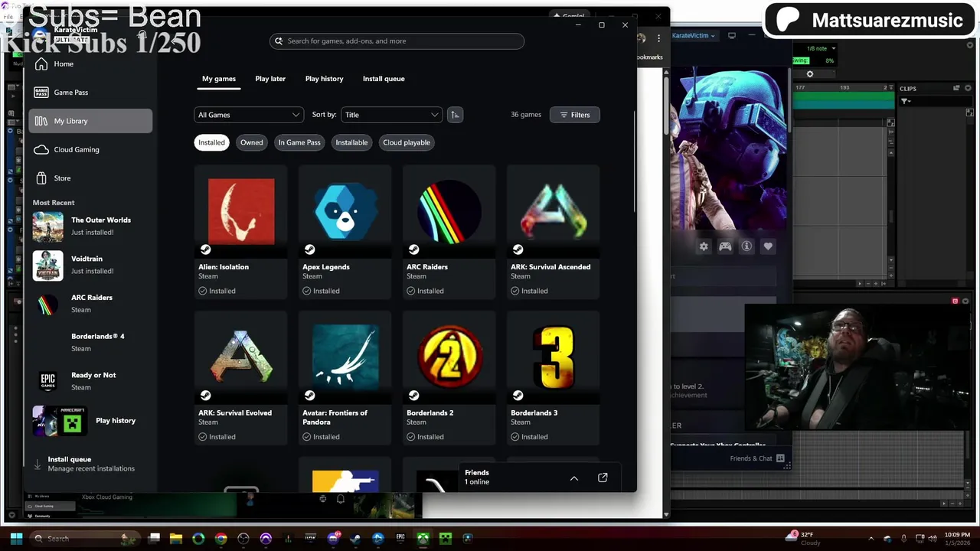Viewport: 980px width, 551px height.
Task: Open Chrome from the taskbar
Action: [x=221, y=539]
